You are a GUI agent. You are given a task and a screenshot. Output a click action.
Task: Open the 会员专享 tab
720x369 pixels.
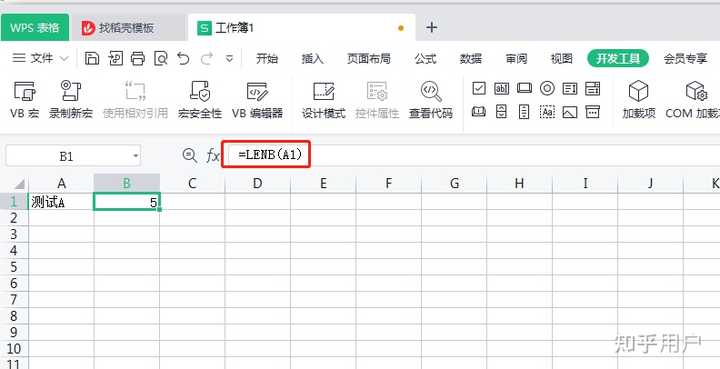click(685, 59)
